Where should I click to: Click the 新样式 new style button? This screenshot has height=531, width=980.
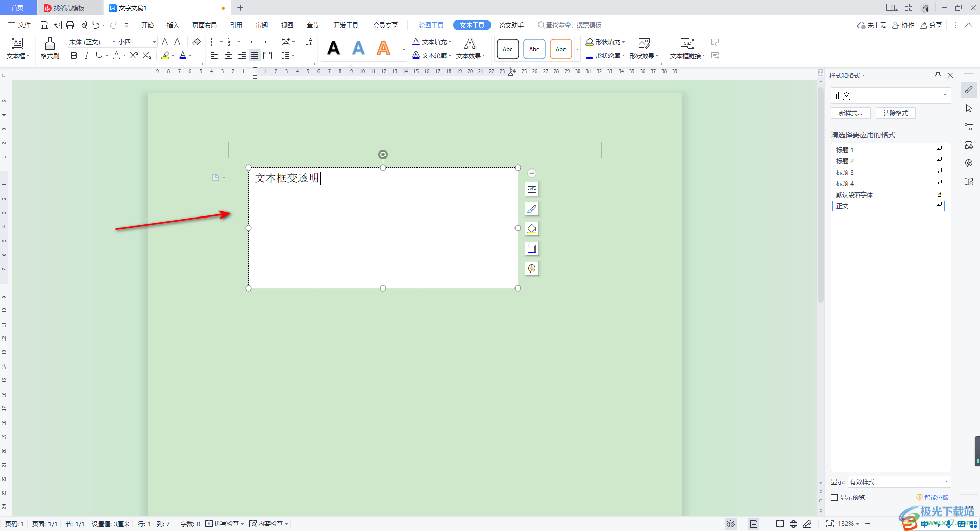click(850, 113)
